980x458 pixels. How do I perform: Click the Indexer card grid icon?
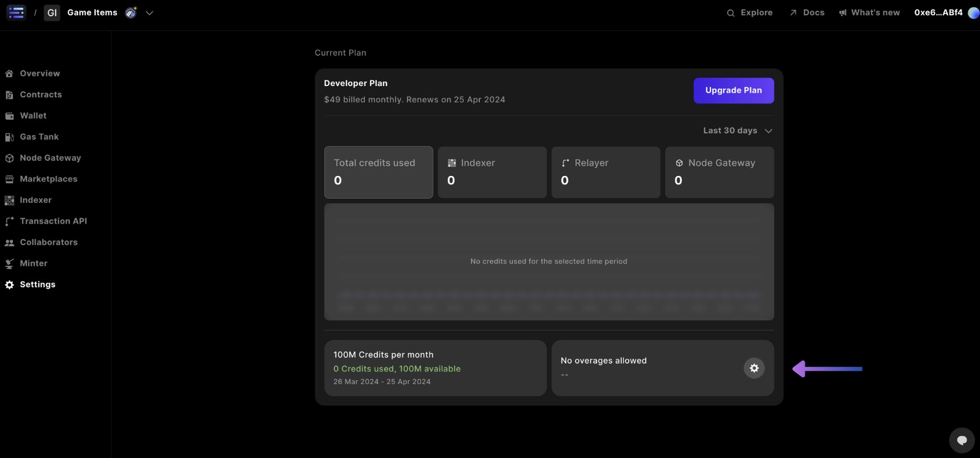452,163
